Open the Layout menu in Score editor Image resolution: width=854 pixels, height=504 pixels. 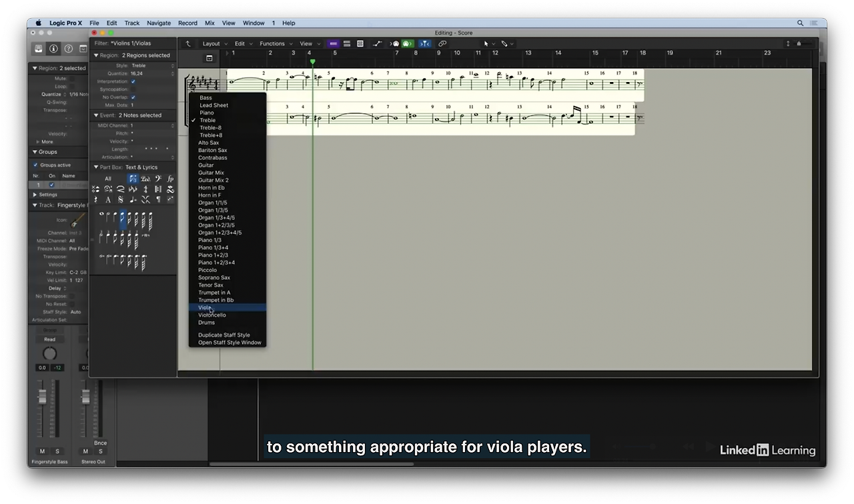(x=213, y=44)
